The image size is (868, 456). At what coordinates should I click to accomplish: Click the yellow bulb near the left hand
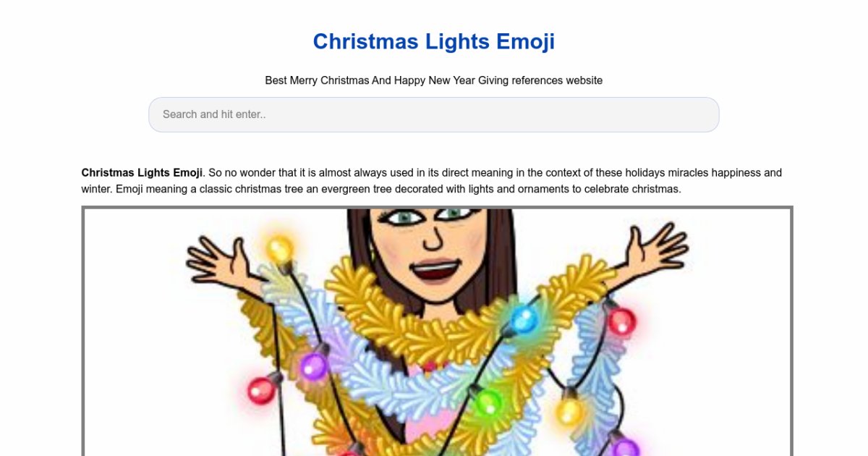tap(279, 250)
